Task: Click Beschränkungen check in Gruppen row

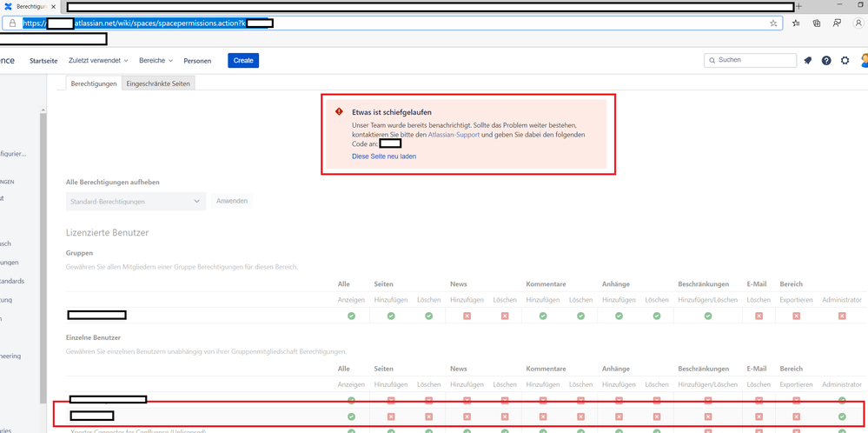Action: click(708, 316)
